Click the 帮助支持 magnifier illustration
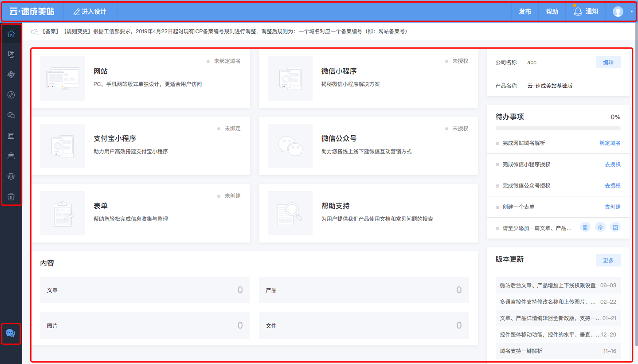 click(x=290, y=213)
